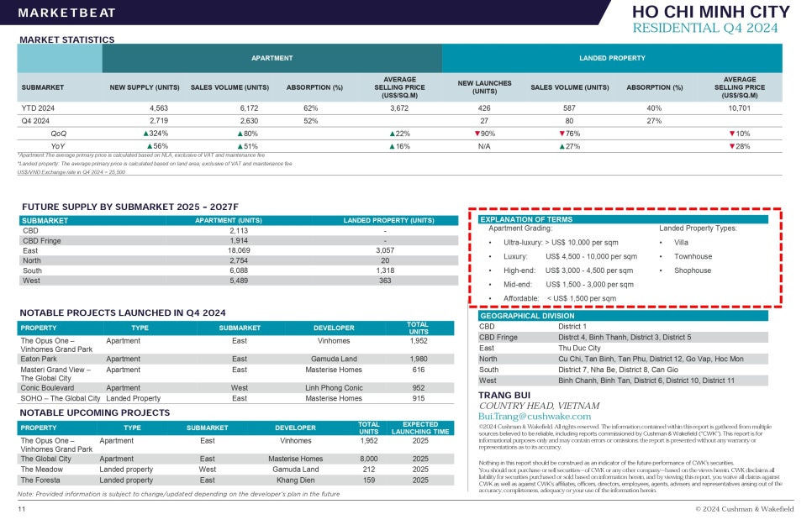The image size is (812, 525).
Task: Select 'SOHO – The Global City' row
Action: click(x=235, y=398)
